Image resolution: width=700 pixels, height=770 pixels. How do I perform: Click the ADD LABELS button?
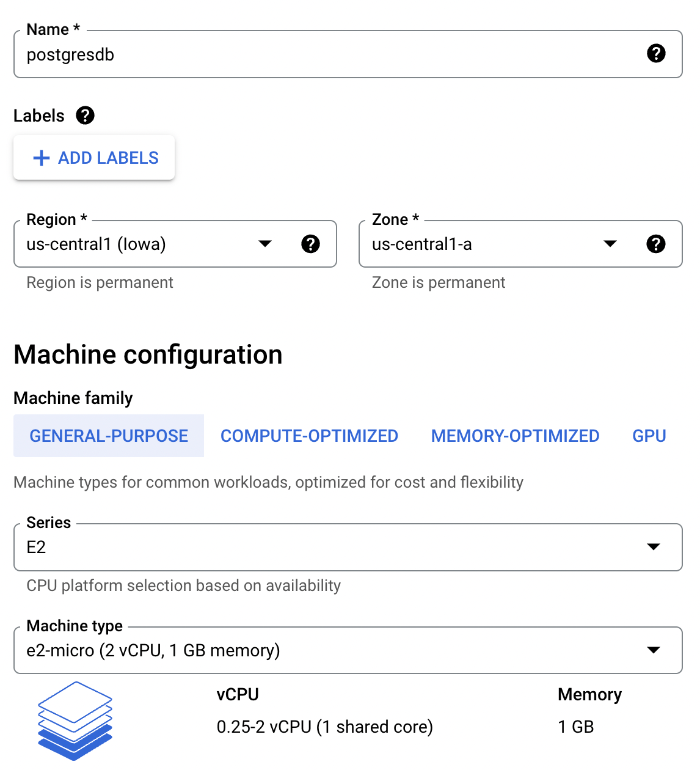pyautogui.click(x=94, y=158)
